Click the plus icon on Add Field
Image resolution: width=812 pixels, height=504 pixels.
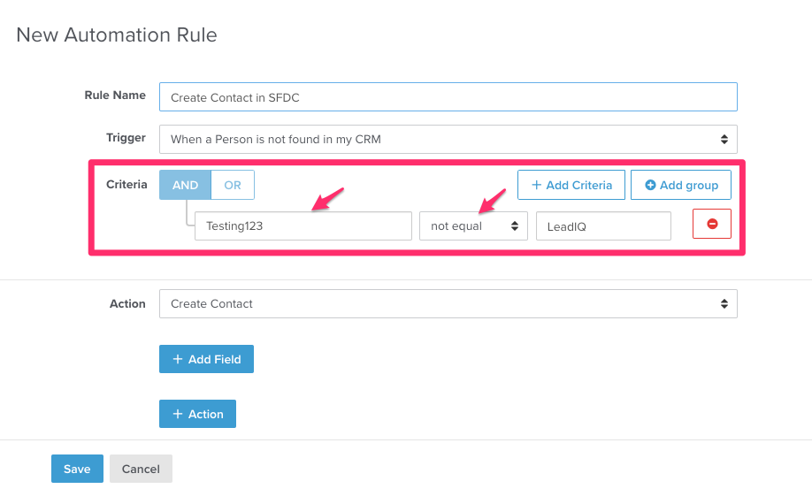pos(178,359)
